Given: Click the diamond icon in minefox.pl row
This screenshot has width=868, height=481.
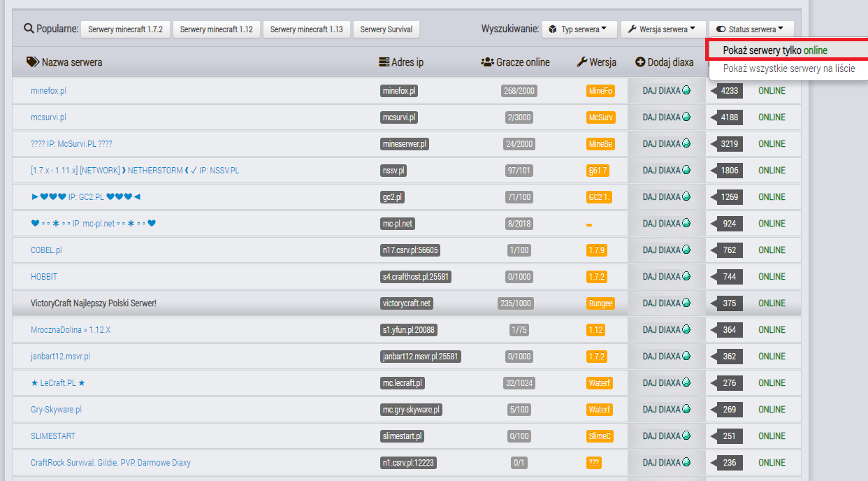Looking at the screenshot, I should 686,90.
